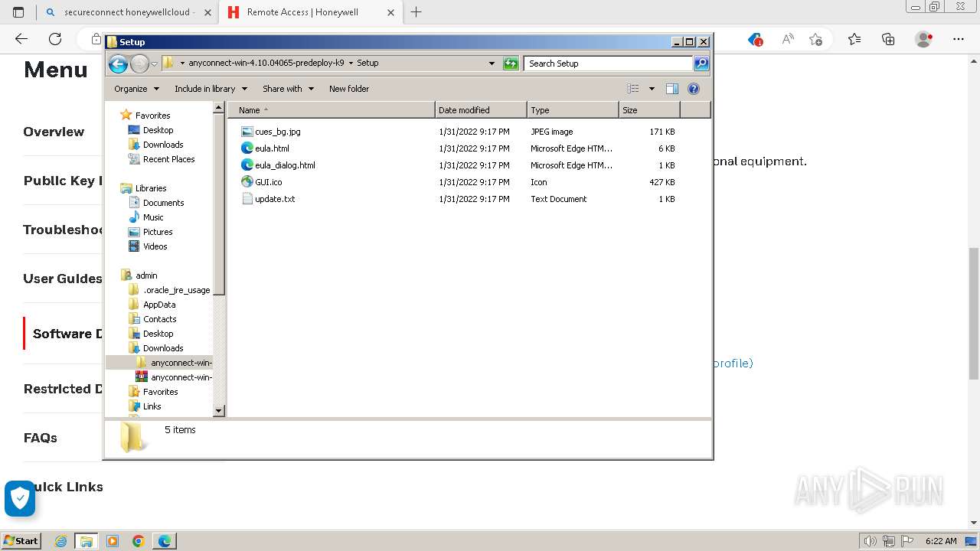The width and height of the screenshot is (980, 551).
Task: Click the search magnifier in Explorer
Action: tap(701, 64)
